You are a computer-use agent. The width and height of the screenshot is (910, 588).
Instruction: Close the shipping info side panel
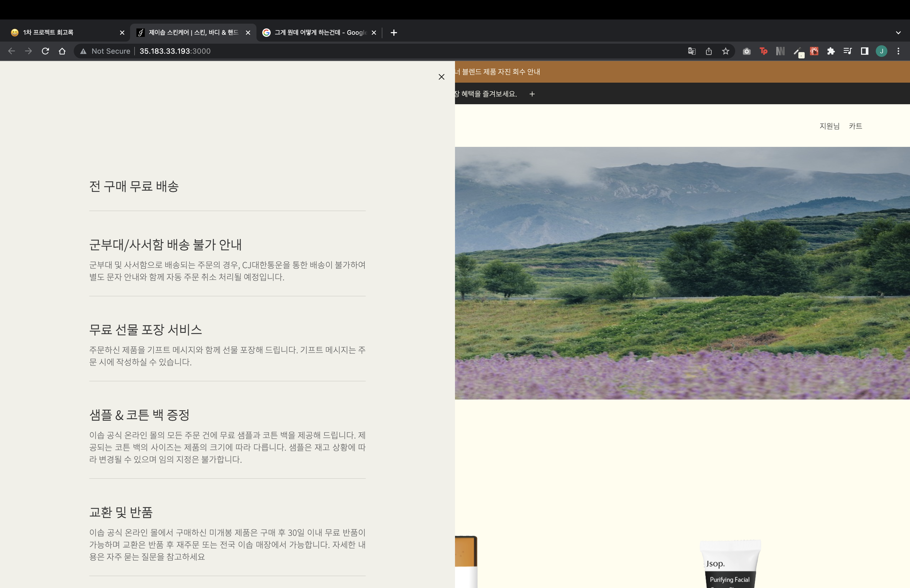(x=442, y=77)
